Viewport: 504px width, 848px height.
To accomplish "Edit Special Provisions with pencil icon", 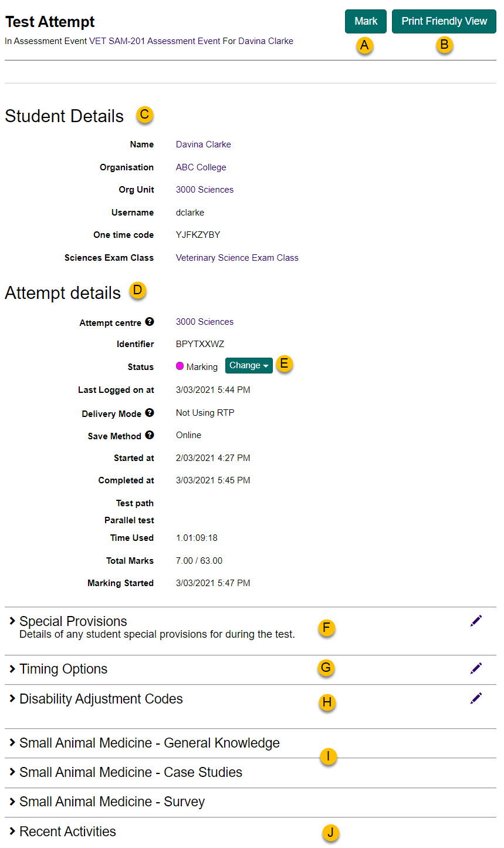I will click(476, 621).
